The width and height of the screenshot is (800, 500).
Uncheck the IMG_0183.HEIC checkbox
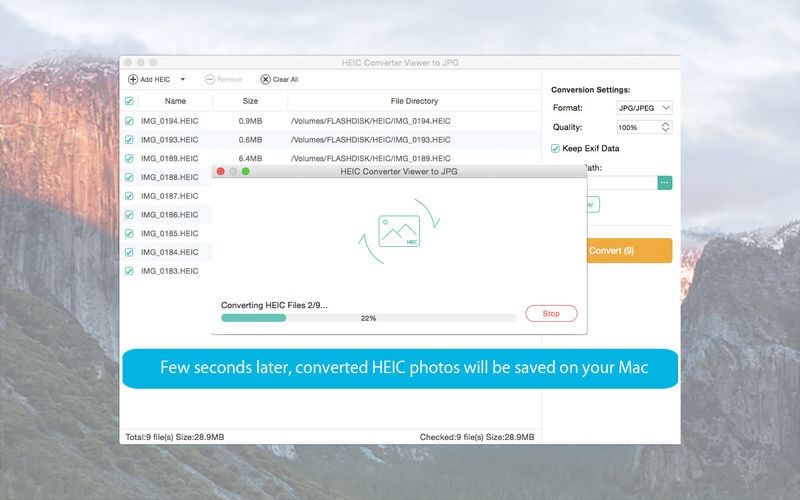(129, 271)
